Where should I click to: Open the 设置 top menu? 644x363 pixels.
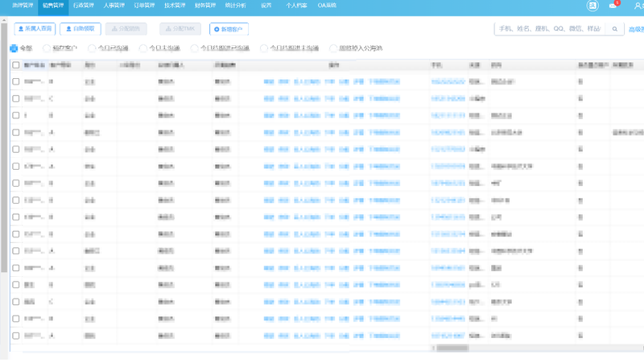click(x=266, y=6)
